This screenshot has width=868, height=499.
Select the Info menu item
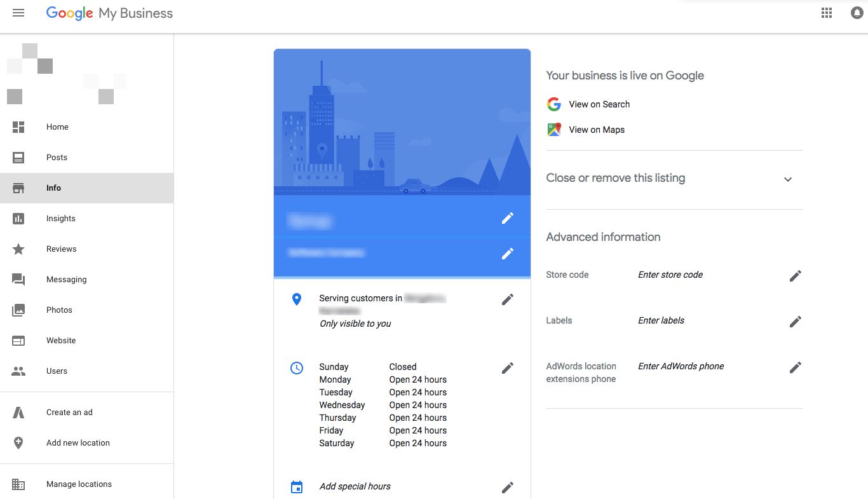[x=86, y=188]
